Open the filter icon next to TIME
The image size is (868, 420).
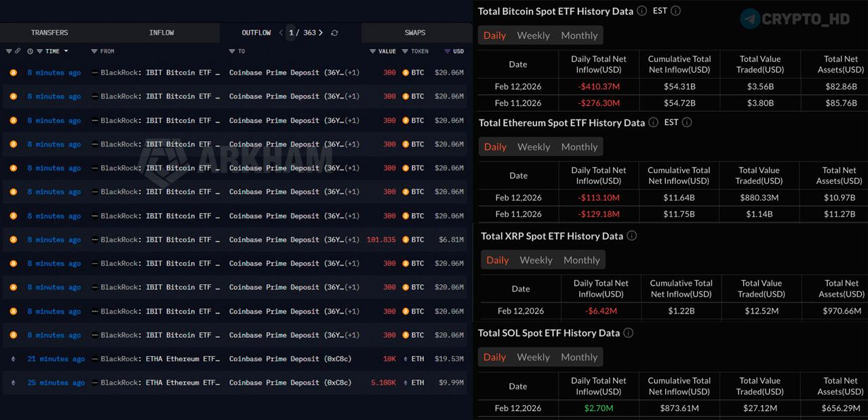pos(39,51)
